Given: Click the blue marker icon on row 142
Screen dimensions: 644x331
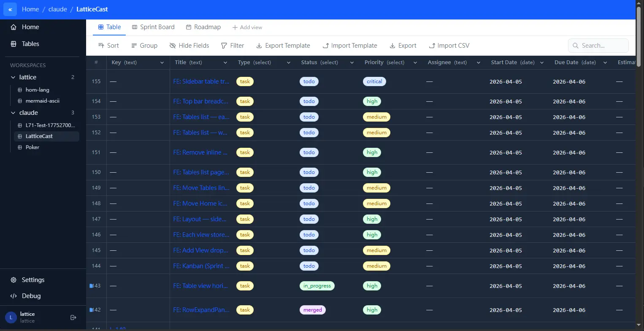Looking at the screenshot, I should click(91, 310).
